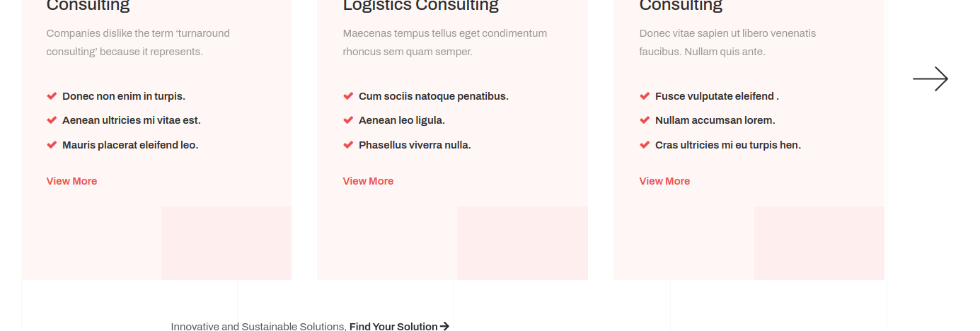The height and width of the screenshot is (331, 980).
Task: Click the third card's Consulting heading
Action: pyautogui.click(x=681, y=6)
